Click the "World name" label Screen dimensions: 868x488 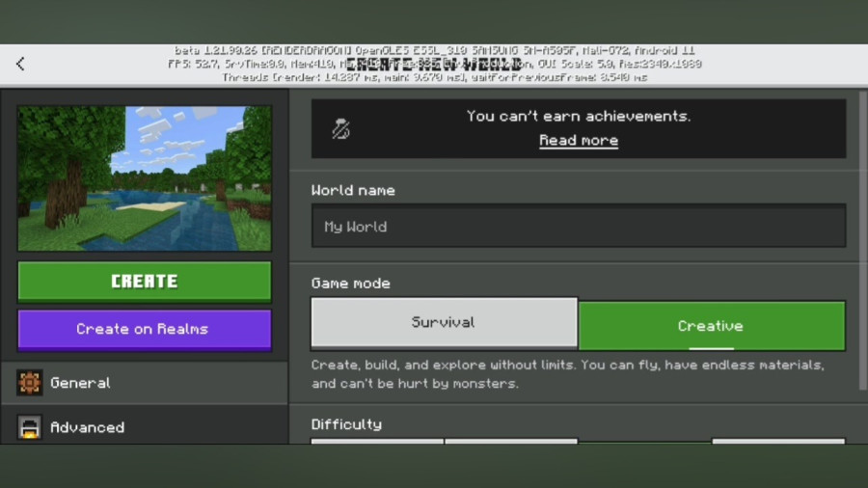click(353, 190)
